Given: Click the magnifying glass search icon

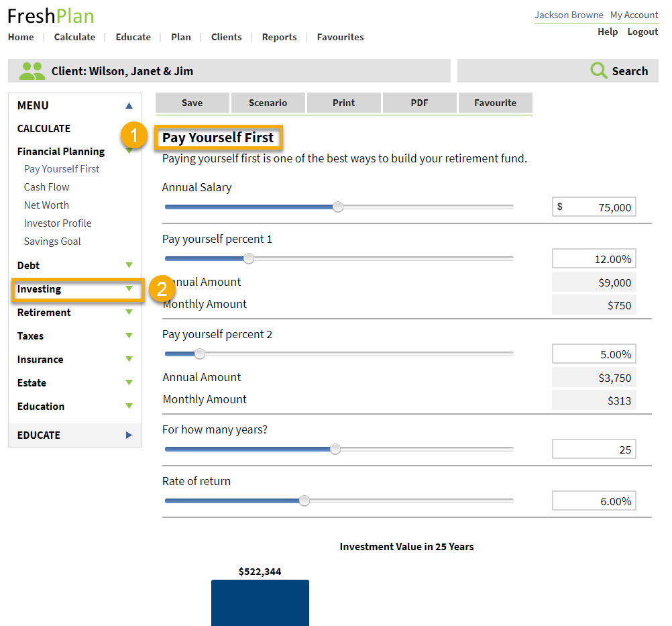Looking at the screenshot, I should (599, 70).
